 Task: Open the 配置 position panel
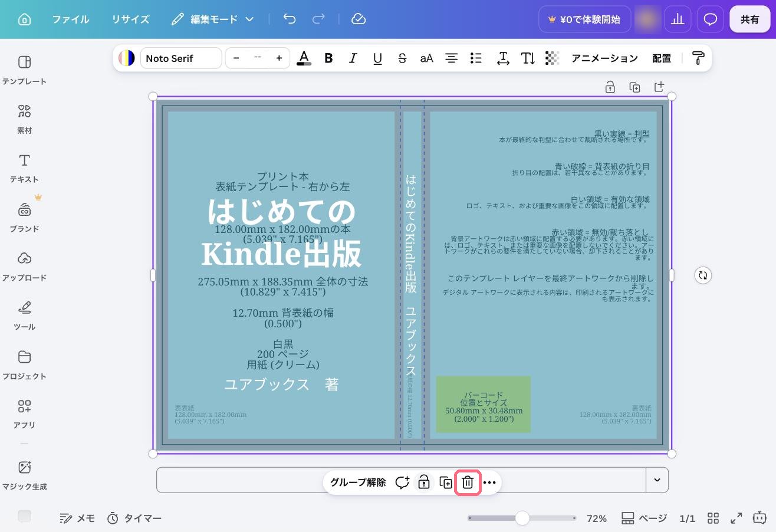point(662,58)
